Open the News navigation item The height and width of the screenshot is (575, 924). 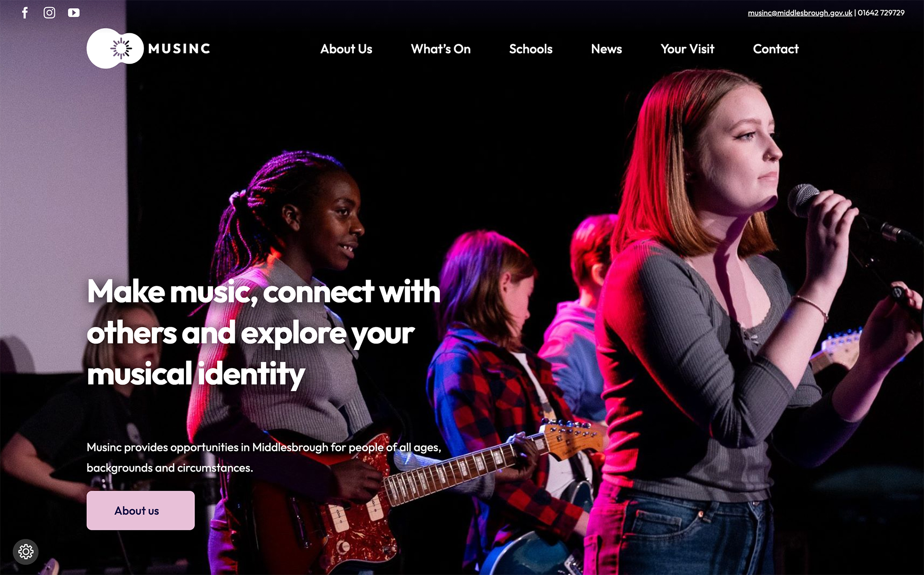click(606, 49)
